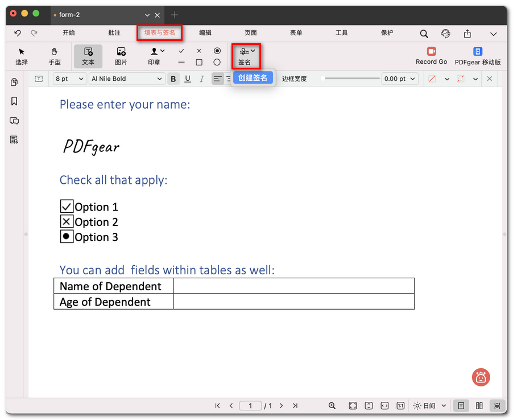
Task: Open the 保护 tab
Action: [387, 33]
